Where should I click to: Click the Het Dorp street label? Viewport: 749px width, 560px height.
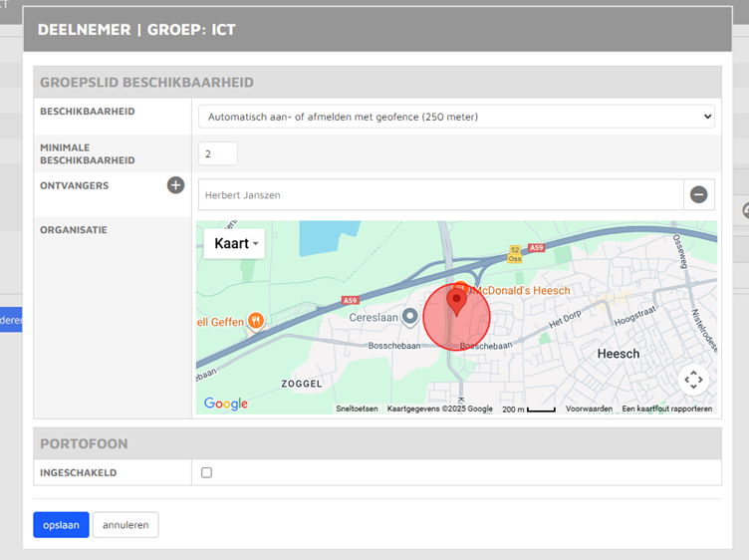click(565, 319)
